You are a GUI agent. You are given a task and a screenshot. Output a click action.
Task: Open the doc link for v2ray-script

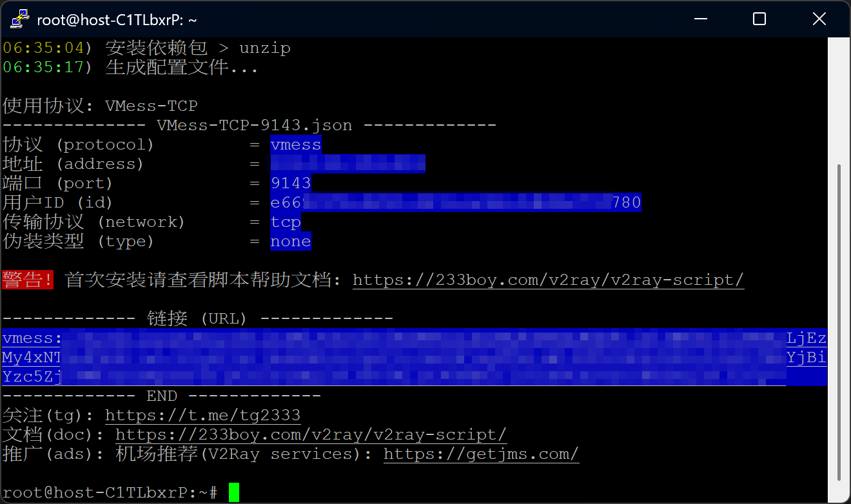(311, 435)
